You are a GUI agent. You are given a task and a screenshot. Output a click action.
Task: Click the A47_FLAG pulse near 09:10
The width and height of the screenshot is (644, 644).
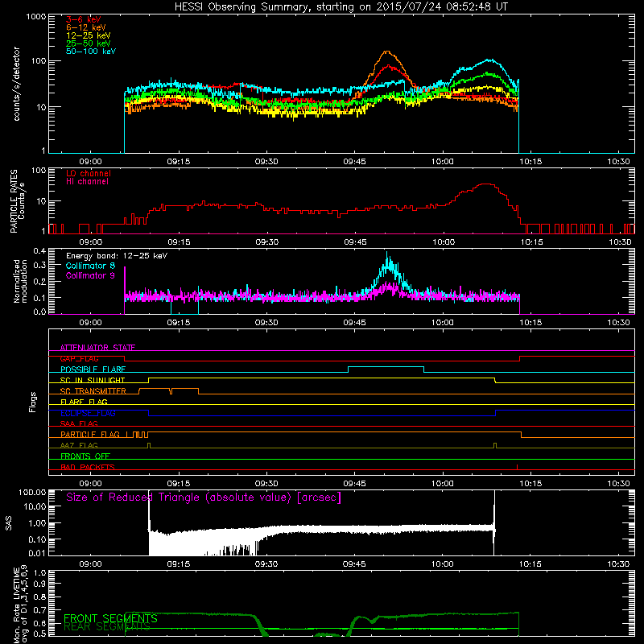click(149, 445)
